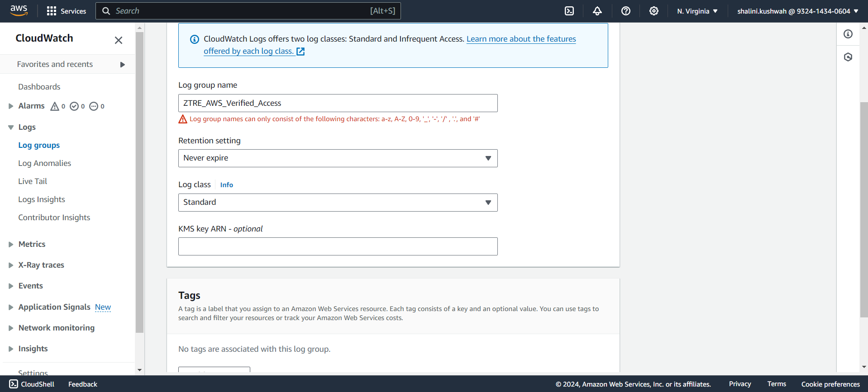
Task: Click the main page vertical scrollbar
Action: [864, 210]
